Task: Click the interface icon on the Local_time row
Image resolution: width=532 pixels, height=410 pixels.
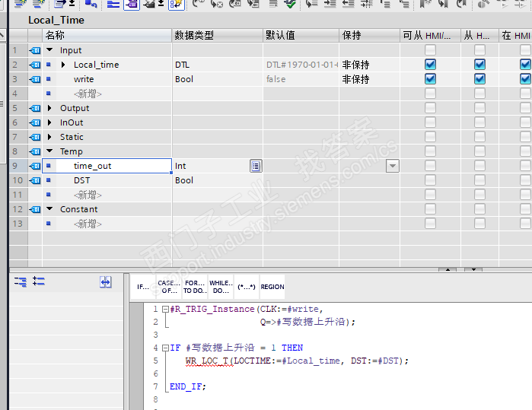Action: (35, 65)
